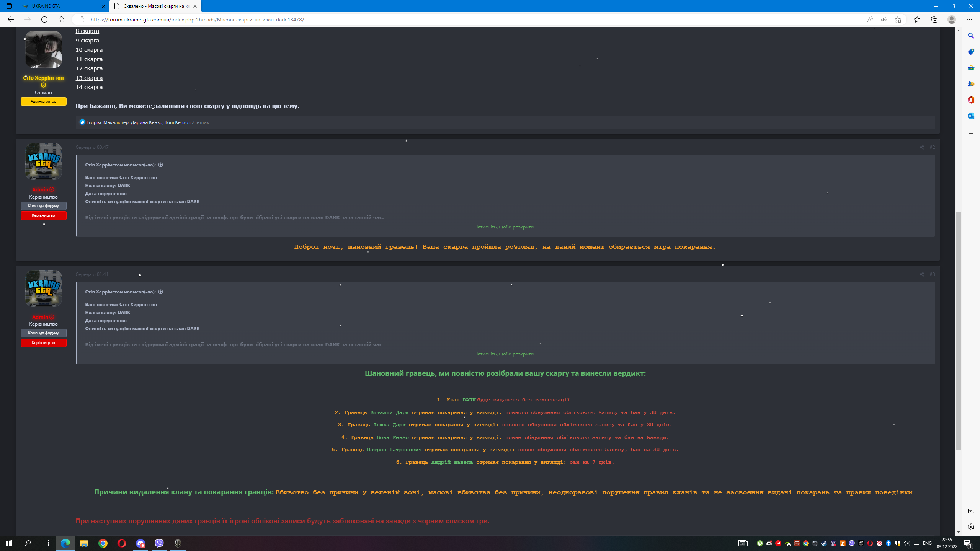
Task: Refresh the forum page
Action: [x=44, y=20]
